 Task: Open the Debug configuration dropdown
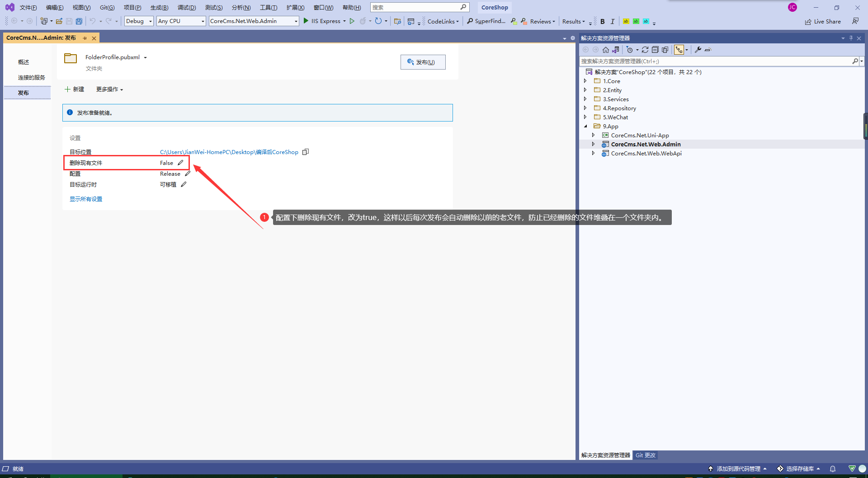click(x=139, y=21)
